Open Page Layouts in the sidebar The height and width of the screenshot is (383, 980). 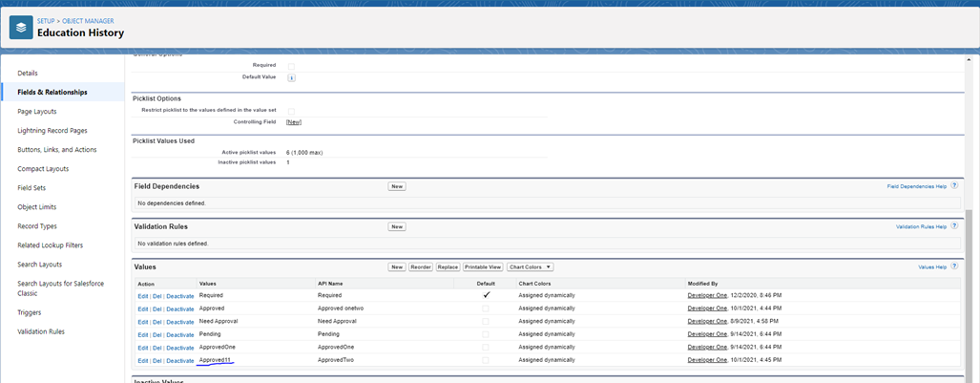pos(37,111)
